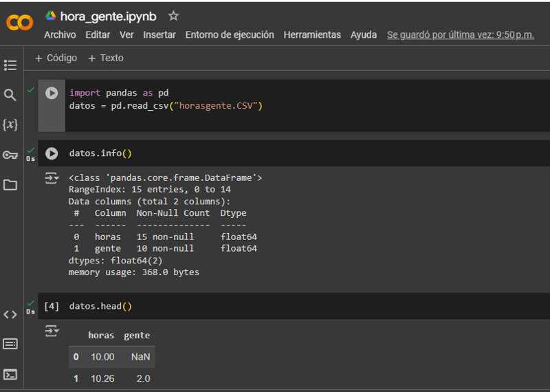Open the secrets key icon panel
Screen dimensions: 550x392
click(10, 155)
